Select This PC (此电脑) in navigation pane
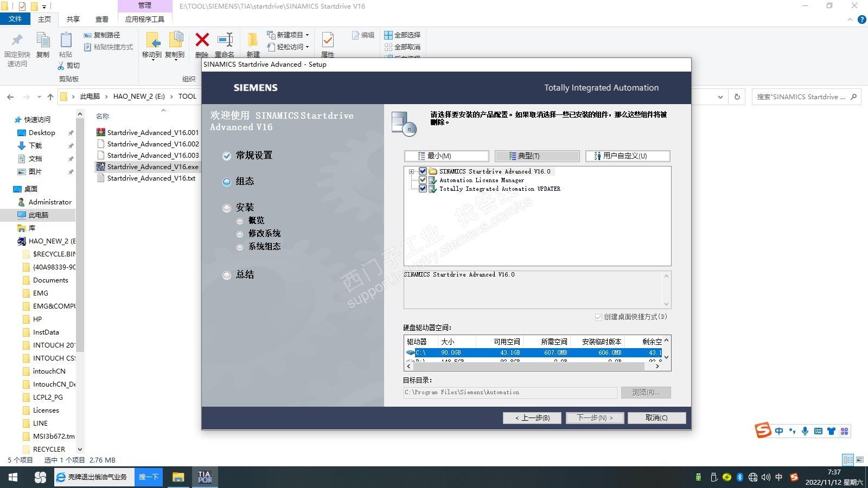 pos(39,215)
